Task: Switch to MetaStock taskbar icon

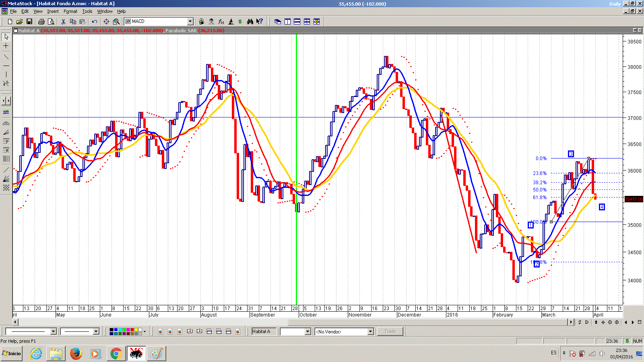Action: coord(136,354)
